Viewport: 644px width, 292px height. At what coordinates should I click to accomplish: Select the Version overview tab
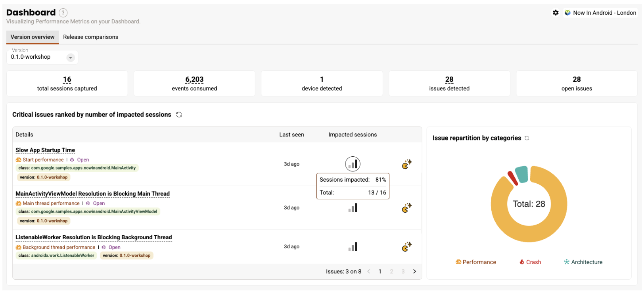pyautogui.click(x=33, y=37)
